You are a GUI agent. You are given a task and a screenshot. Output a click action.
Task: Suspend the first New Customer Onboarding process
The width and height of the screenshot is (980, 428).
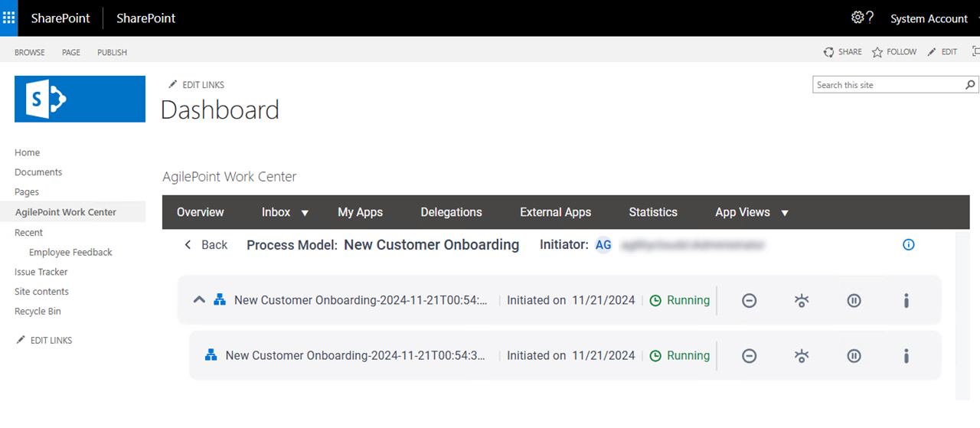[854, 301]
